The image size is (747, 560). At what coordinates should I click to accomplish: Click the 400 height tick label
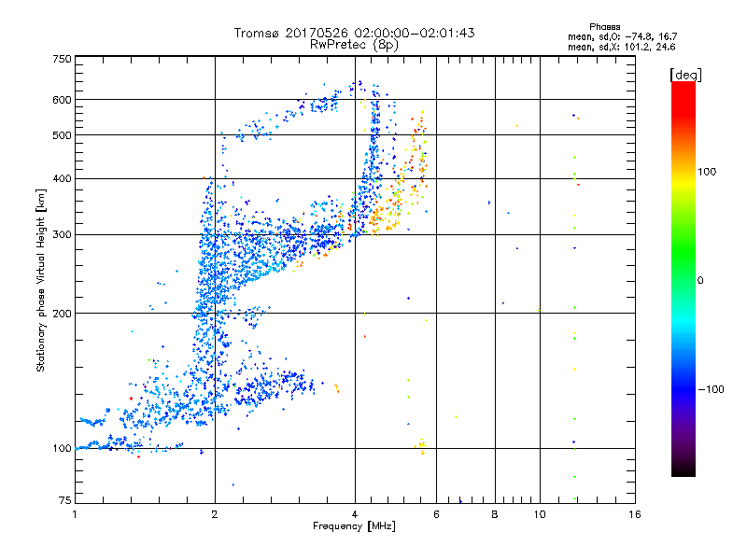pos(62,178)
